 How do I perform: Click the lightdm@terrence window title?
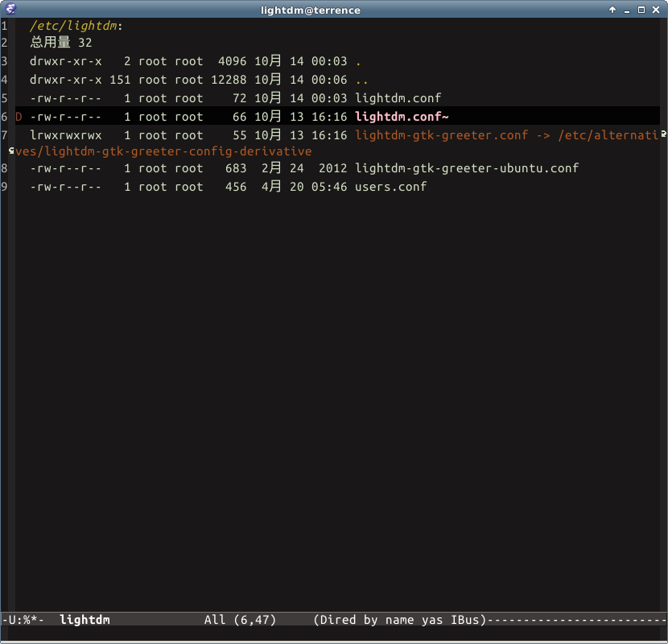311,10
